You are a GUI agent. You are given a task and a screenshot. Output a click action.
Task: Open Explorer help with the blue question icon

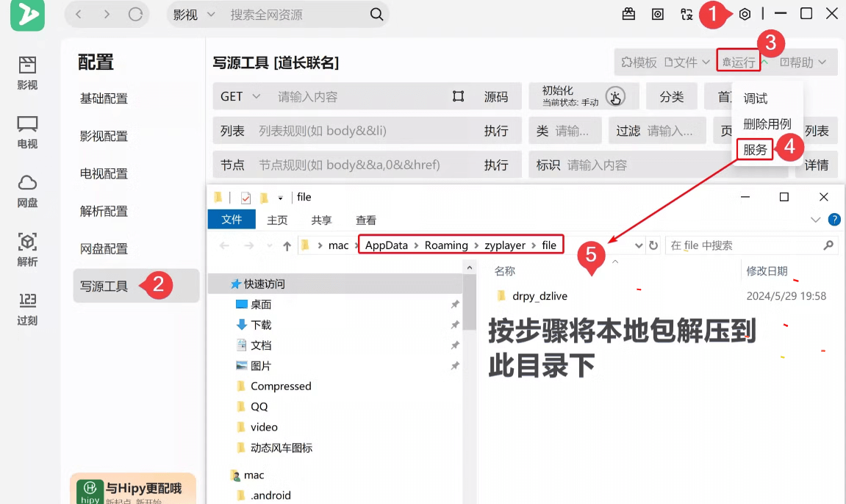(x=834, y=220)
